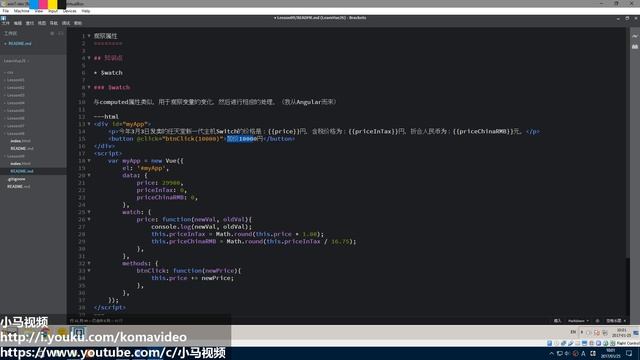The image size is (640, 360).
Task: Open README.md under Lesson08
Action: tap(22, 148)
